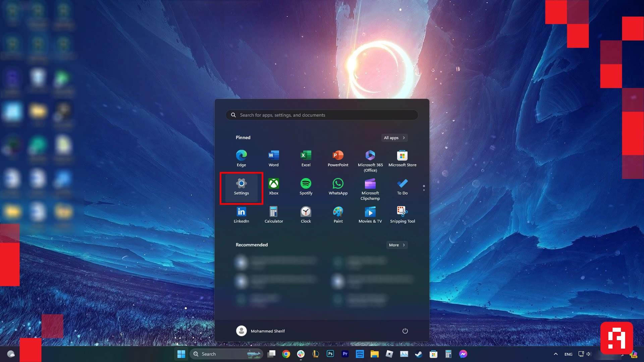Open Premiere Pro from the taskbar
This screenshot has height=362, width=644.
(345, 354)
